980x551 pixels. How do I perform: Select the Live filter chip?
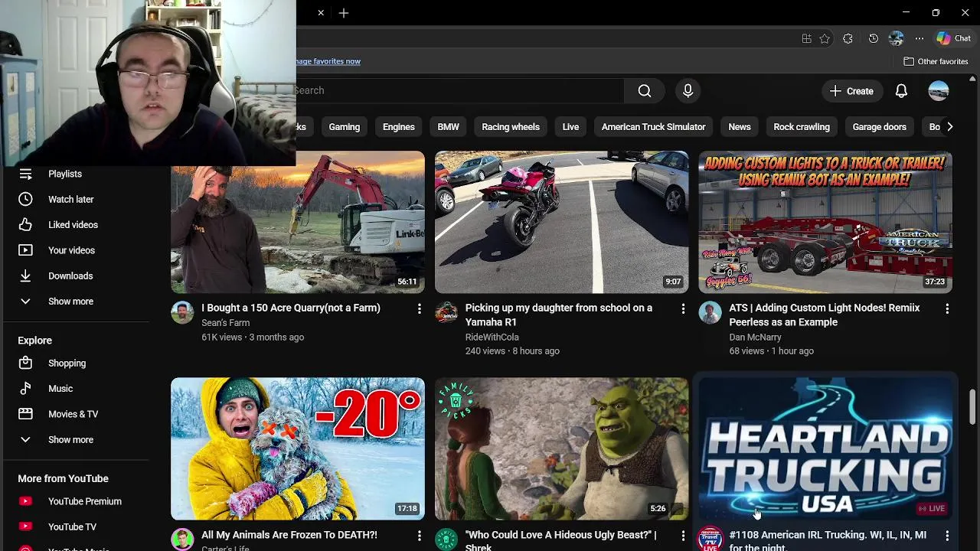(570, 127)
